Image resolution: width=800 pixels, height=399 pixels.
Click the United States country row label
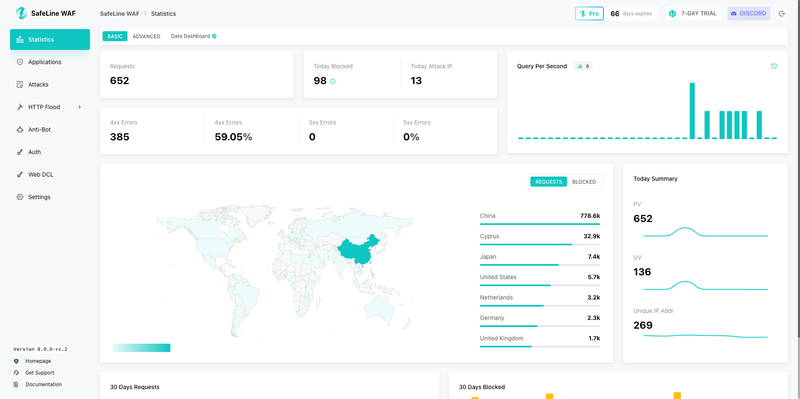point(498,277)
